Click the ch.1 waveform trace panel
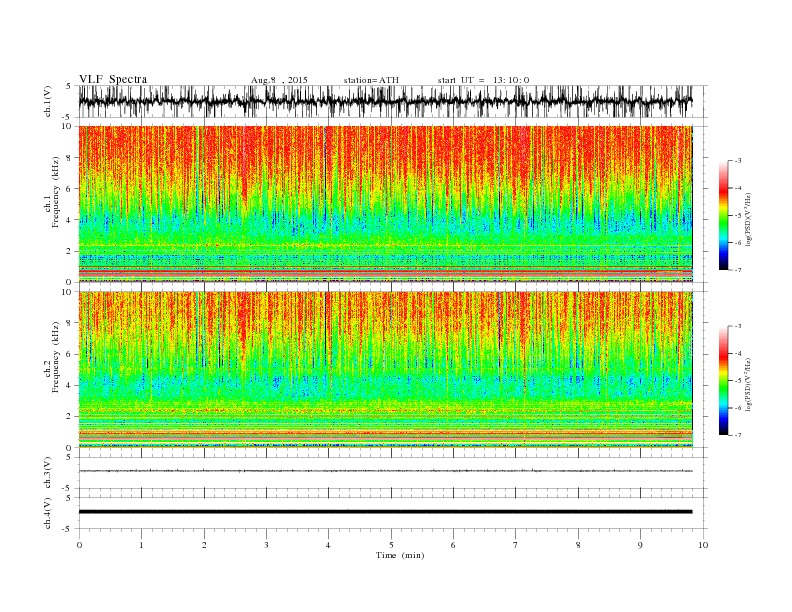The width and height of the screenshot is (792, 612). coord(393,101)
